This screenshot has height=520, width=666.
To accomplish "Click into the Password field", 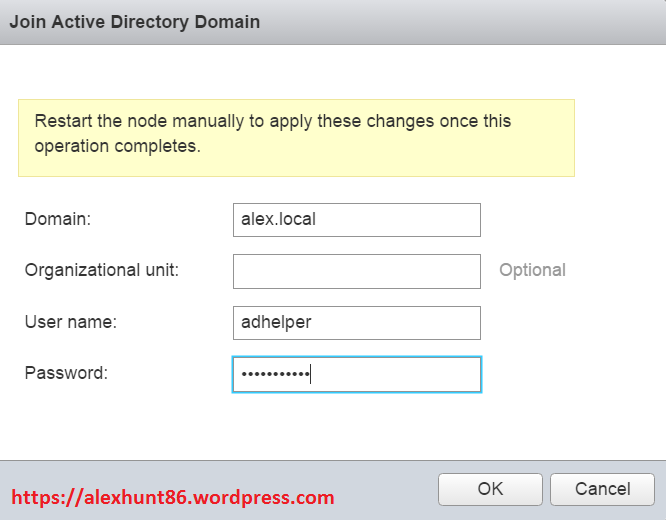I will [x=357, y=374].
